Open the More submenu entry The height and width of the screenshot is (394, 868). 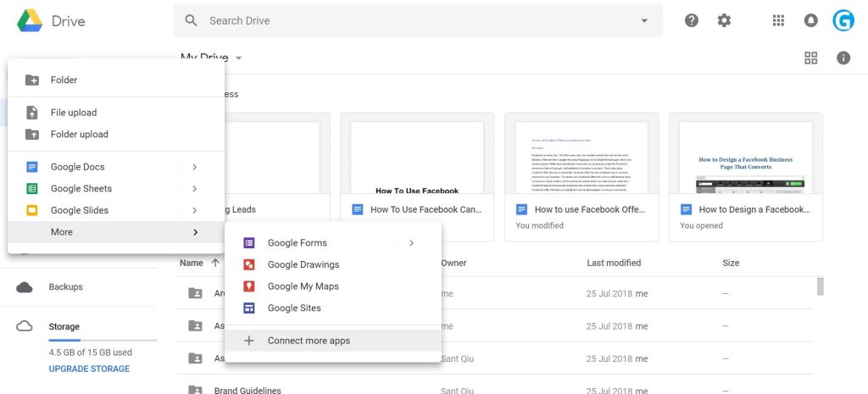116,232
